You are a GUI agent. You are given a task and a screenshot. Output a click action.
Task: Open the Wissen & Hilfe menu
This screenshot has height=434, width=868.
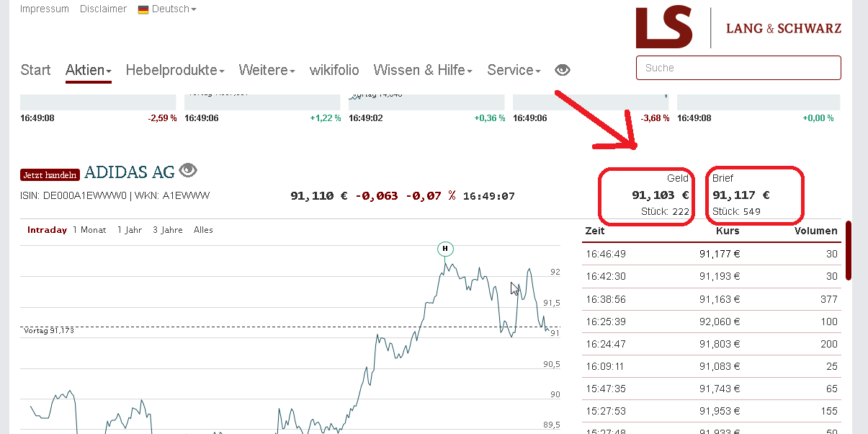pyautogui.click(x=423, y=70)
